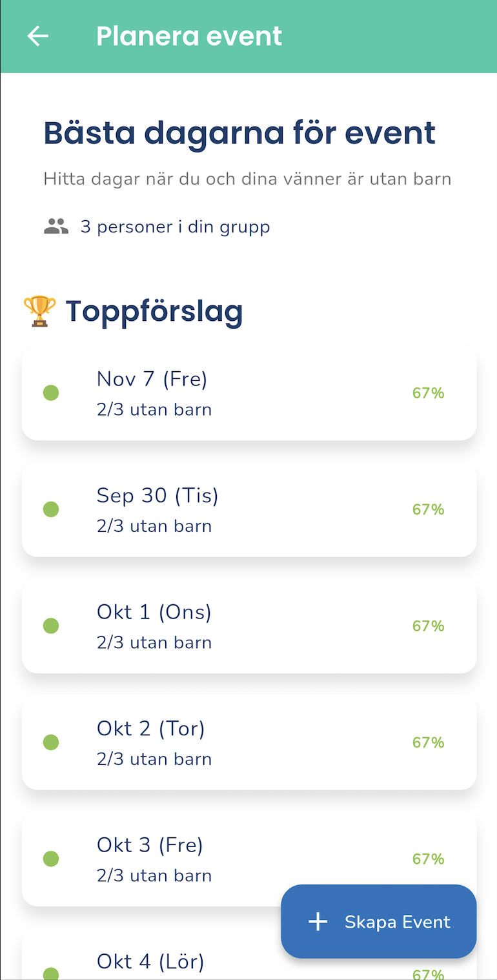Click green dot on Nov 7 card
The image size is (497, 980).
(x=51, y=393)
